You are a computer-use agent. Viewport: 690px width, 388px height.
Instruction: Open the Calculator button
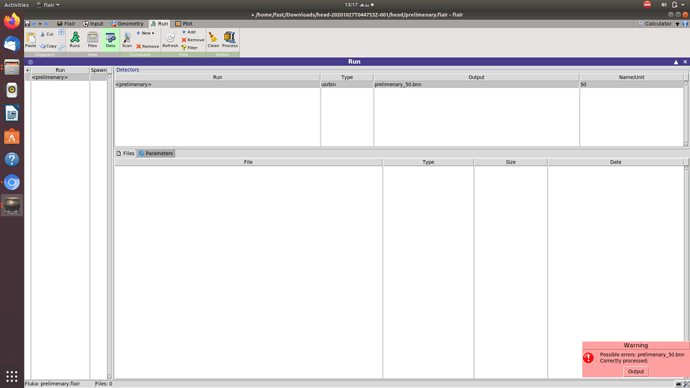point(655,24)
